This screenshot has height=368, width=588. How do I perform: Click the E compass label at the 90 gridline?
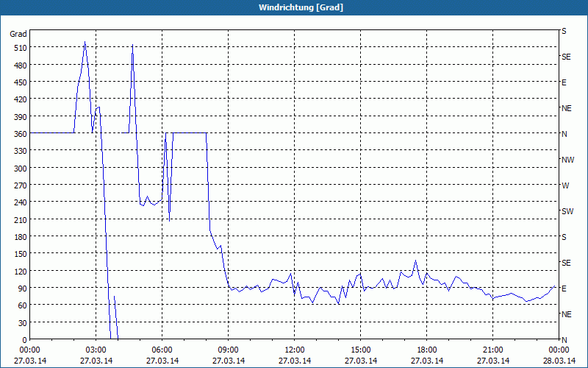click(x=564, y=289)
